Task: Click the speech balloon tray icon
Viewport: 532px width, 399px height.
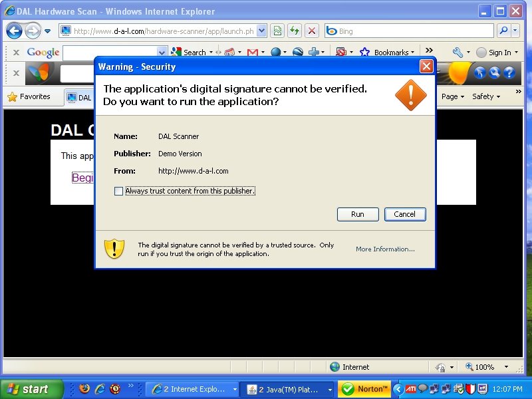Action: tap(422, 389)
